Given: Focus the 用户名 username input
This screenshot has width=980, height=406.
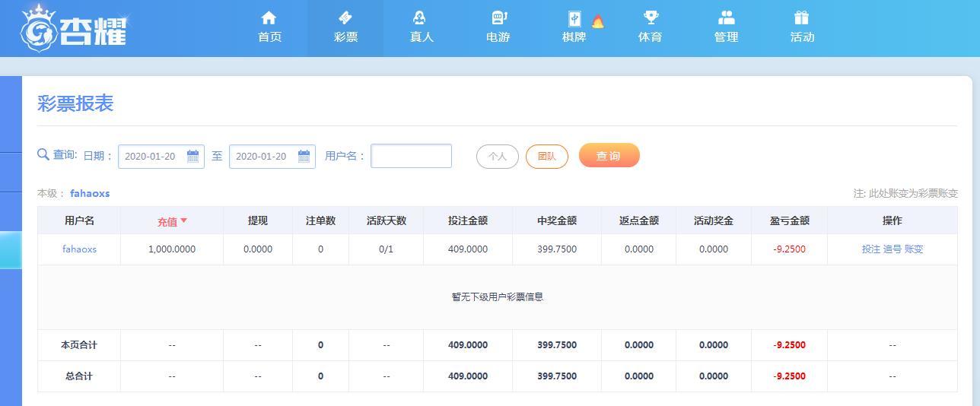Looking at the screenshot, I should tap(411, 156).
